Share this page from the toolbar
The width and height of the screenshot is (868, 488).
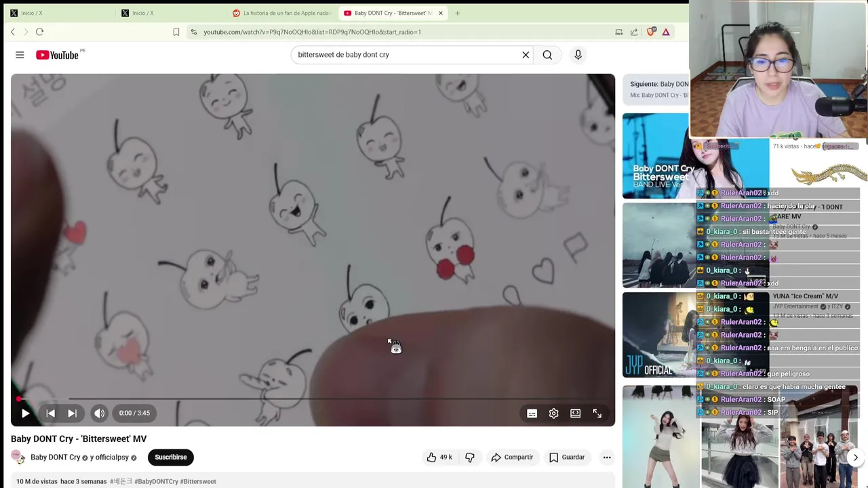(x=634, y=32)
